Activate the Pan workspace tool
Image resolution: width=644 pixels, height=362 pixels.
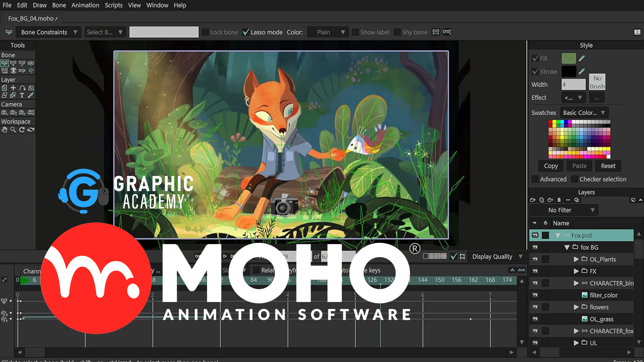(4, 130)
